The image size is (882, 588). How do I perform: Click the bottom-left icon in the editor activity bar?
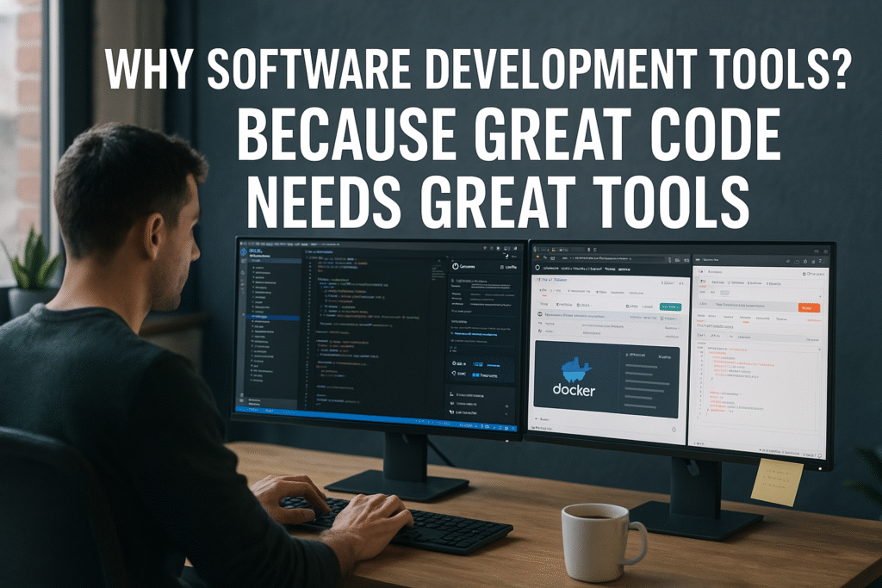[x=242, y=401]
